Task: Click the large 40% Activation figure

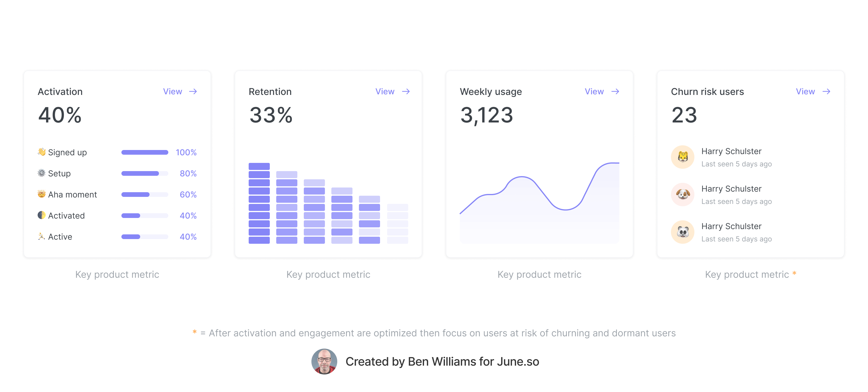Action: pos(60,115)
